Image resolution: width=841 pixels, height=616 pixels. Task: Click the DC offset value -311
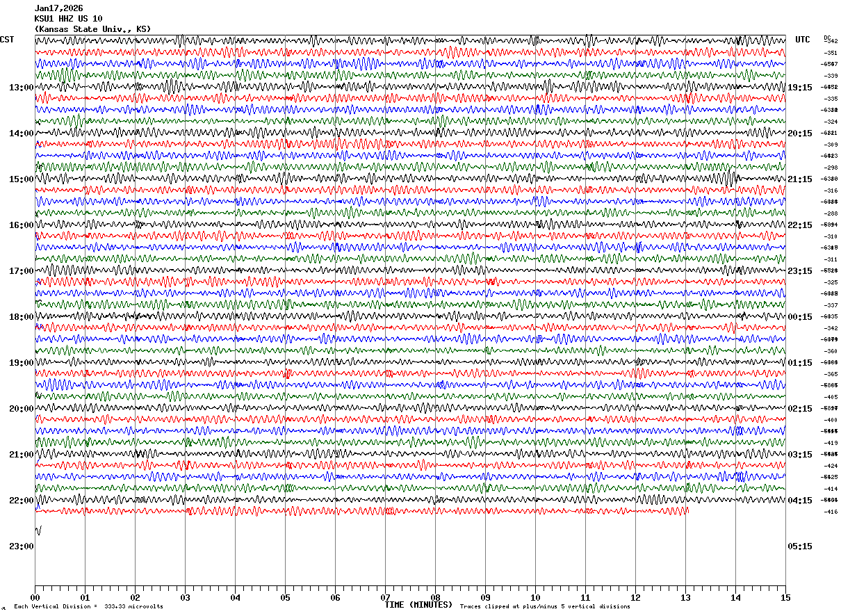[831, 259]
